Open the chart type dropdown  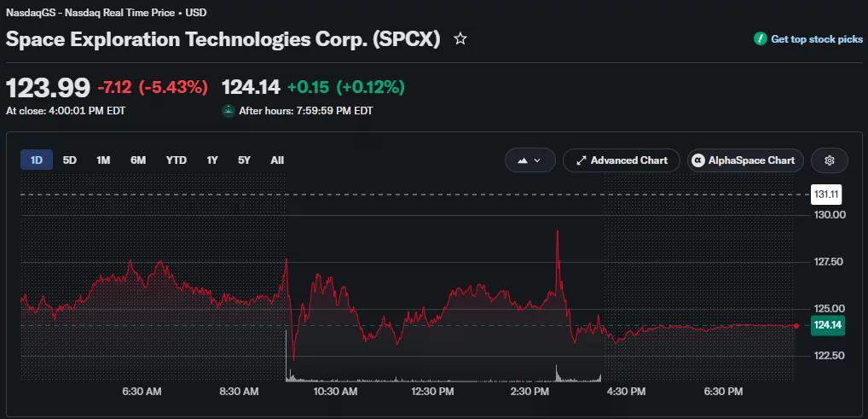click(x=529, y=160)
